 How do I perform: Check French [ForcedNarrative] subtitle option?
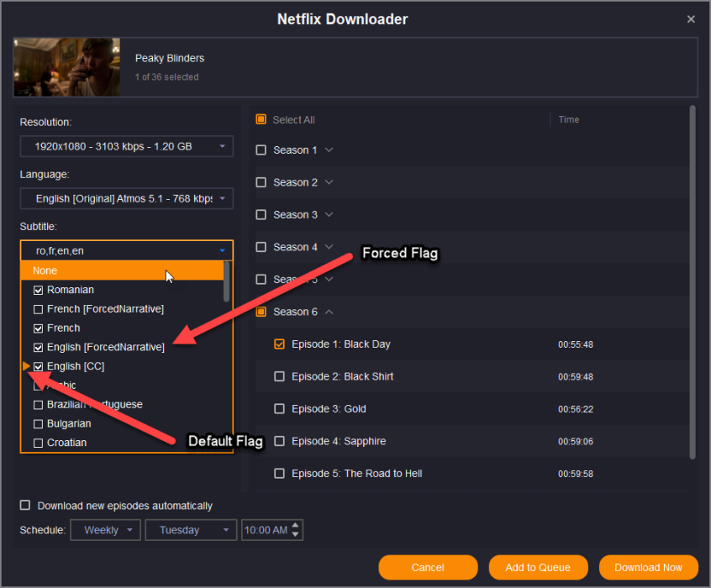38,309
